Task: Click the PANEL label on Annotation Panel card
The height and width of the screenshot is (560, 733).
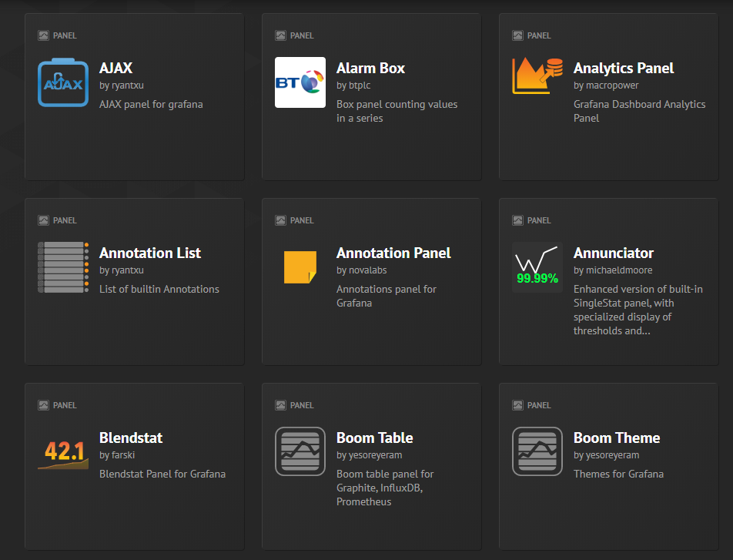Action: click(302, 220)
